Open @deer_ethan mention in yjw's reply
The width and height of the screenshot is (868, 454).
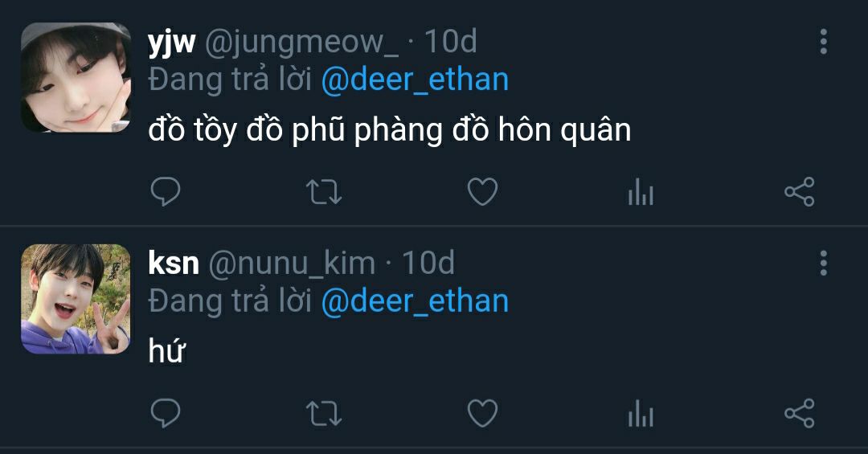point(415,80)
